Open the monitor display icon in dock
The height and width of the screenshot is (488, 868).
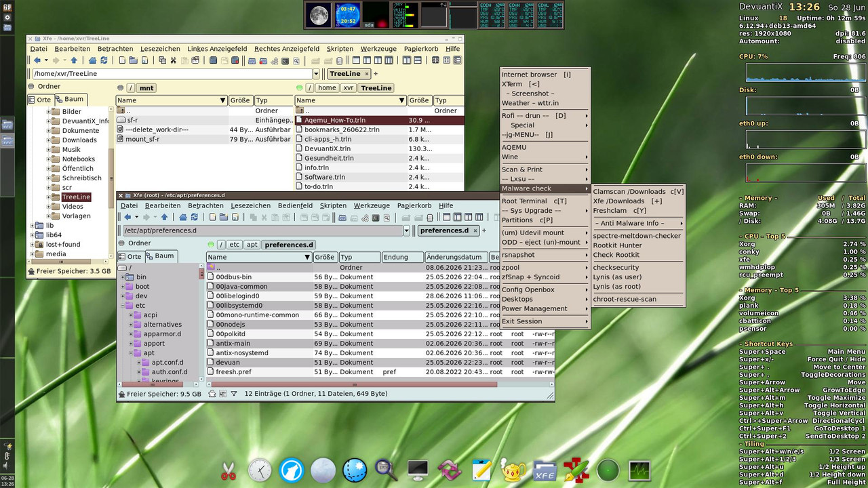(x=418, y=469)
